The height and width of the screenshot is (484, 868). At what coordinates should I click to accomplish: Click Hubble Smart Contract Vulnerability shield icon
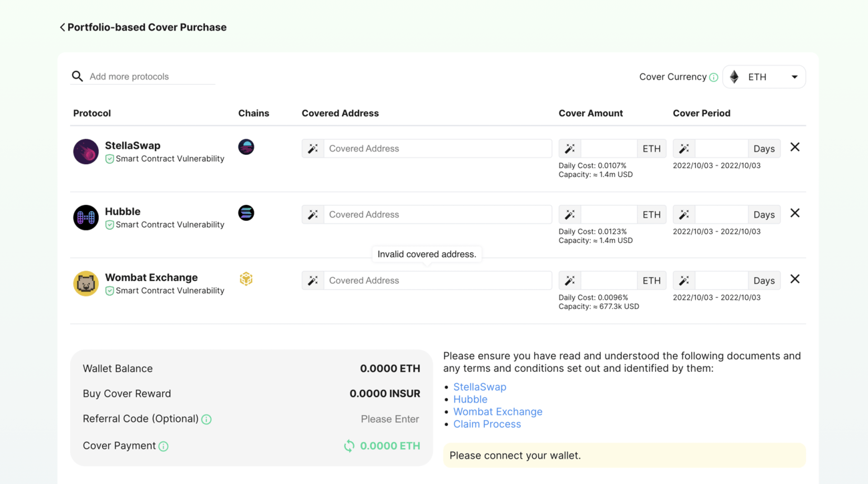pyautogui.click(x=110, y=225)
